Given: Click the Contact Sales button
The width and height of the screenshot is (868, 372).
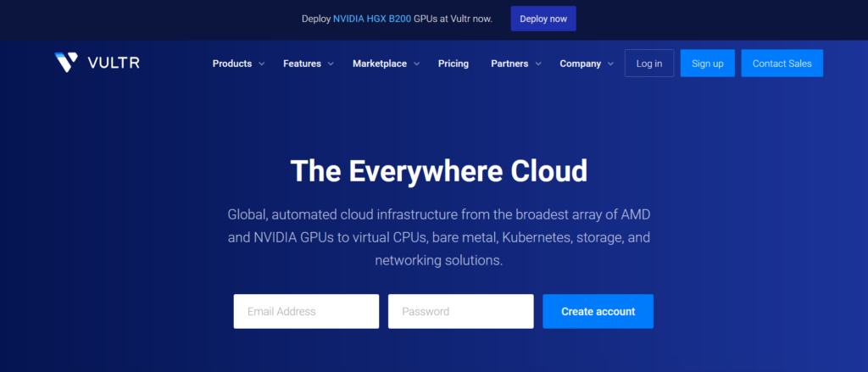Looking at the screenshot, I should (x=782, y=63).
